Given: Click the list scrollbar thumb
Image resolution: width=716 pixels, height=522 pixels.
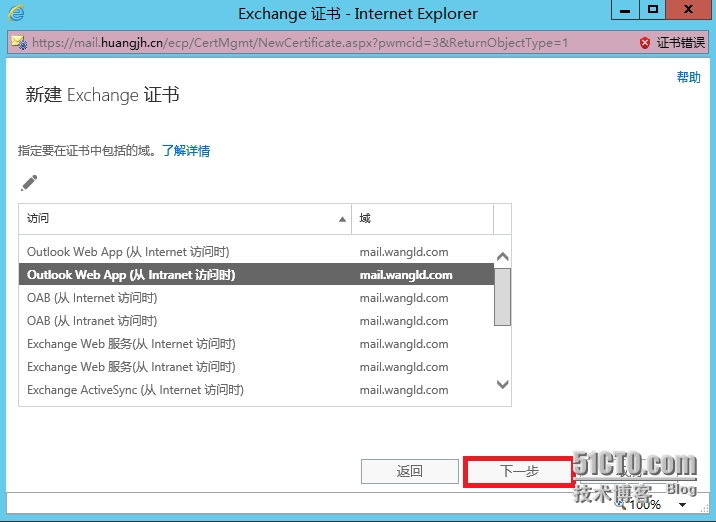Looking at the screenshot, I should (x=502, y=297).
